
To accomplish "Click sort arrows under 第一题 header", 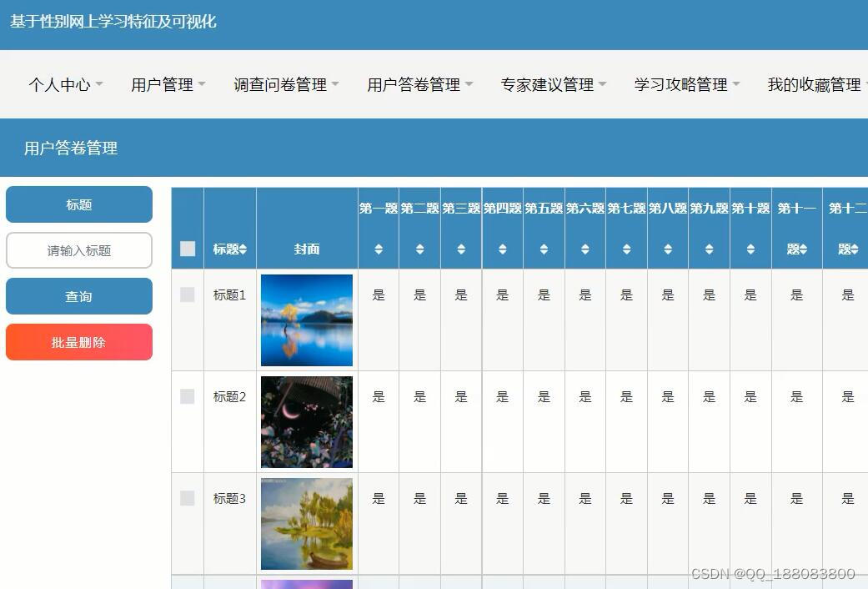I will [x=379, y=249].
